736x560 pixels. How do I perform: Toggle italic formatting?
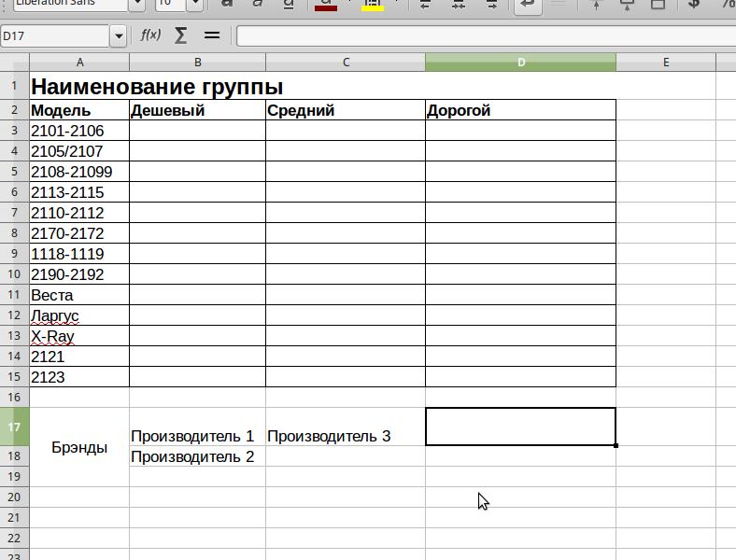click(x=258, y=5)
